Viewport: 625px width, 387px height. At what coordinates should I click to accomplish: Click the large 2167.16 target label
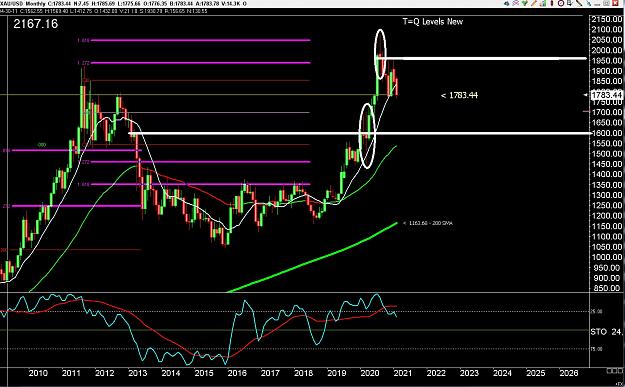[x=35, y=24]
